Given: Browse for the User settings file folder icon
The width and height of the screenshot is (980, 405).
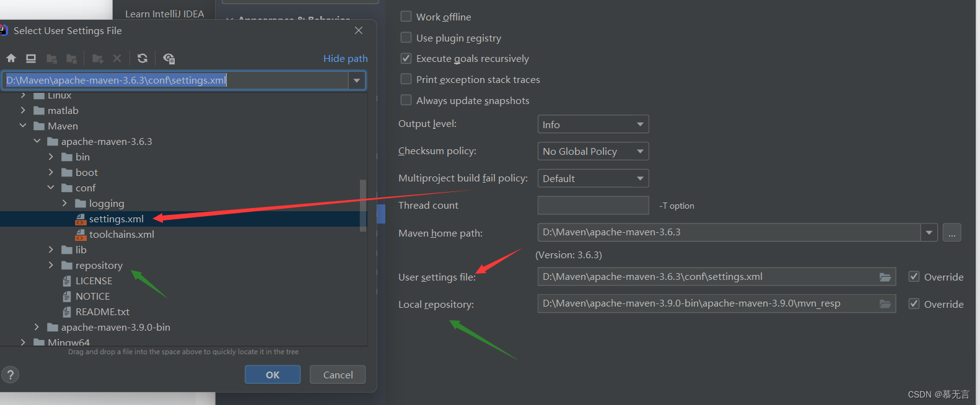Looking at the screenshot, I should [885, 277].
